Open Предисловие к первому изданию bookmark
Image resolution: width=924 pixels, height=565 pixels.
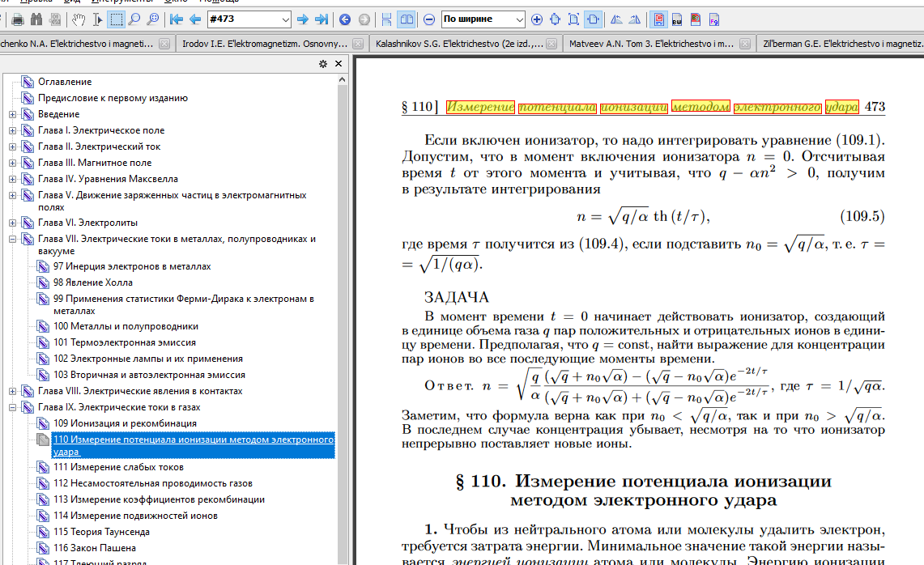click(x=113, y=98)
